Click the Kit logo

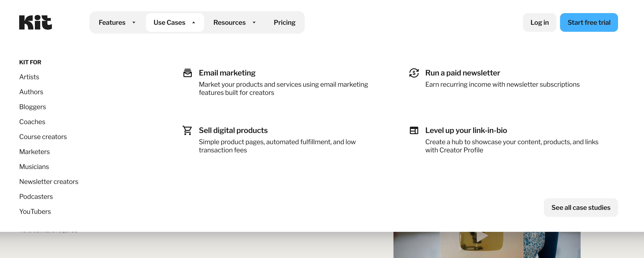(36, 22)
